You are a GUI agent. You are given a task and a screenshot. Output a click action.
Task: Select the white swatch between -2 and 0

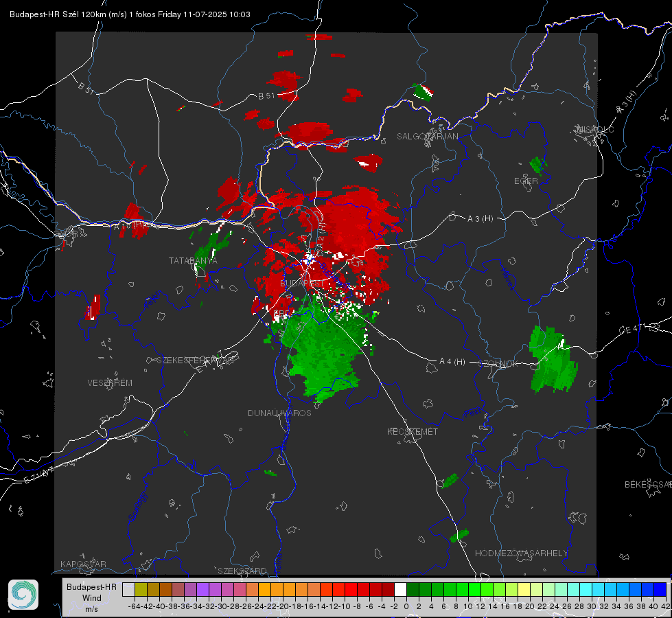tap(400, 589)
